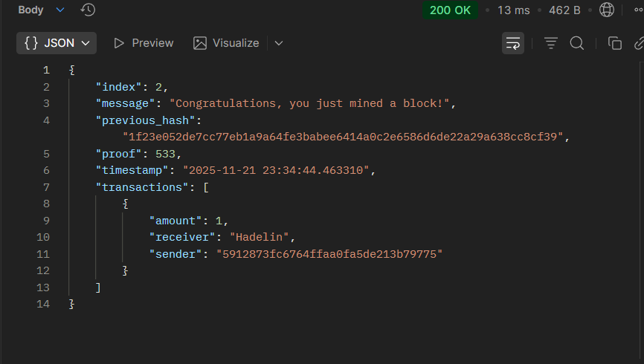Copy response body with copy icon

pos(615,43)
